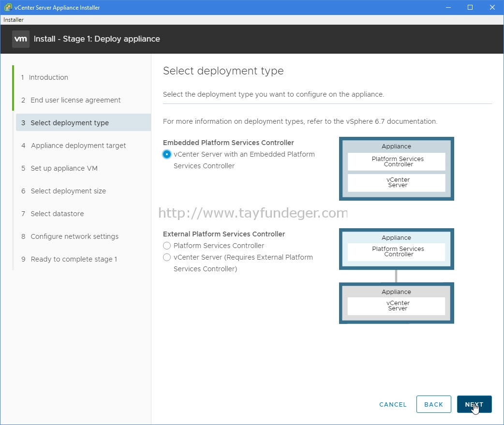This screenshot has height=425, width=504.
Task: Click the external PSC appliance diagram box
Action: click(396, 249)
